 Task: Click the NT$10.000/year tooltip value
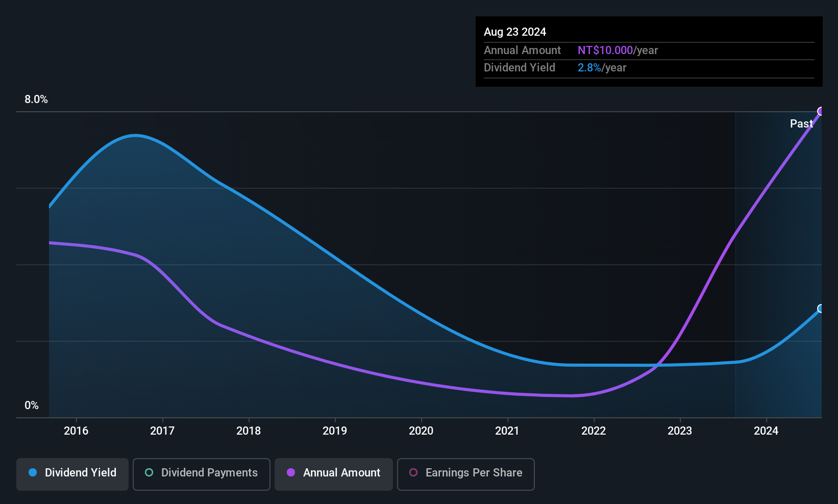618,51
